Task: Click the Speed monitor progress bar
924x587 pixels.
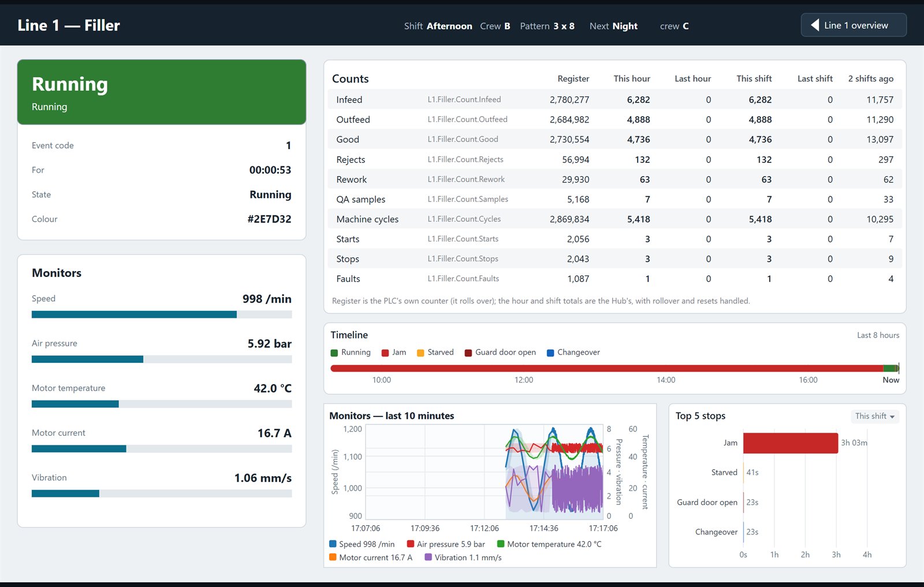Action: click(162, 315)
